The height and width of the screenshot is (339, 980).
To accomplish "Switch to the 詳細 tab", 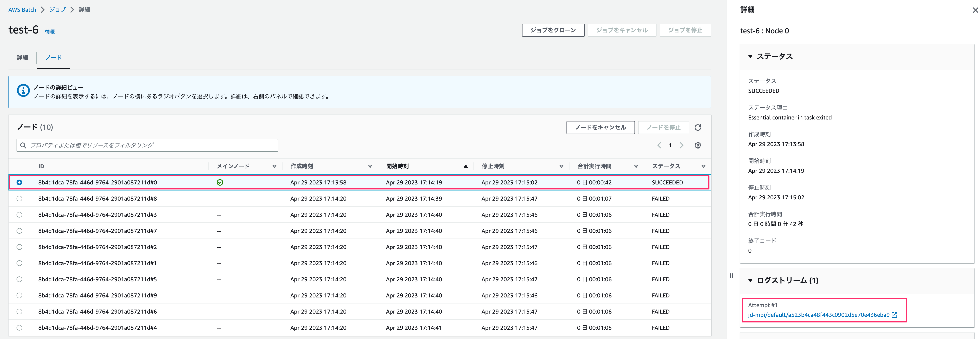I will [x=22, y=58].
